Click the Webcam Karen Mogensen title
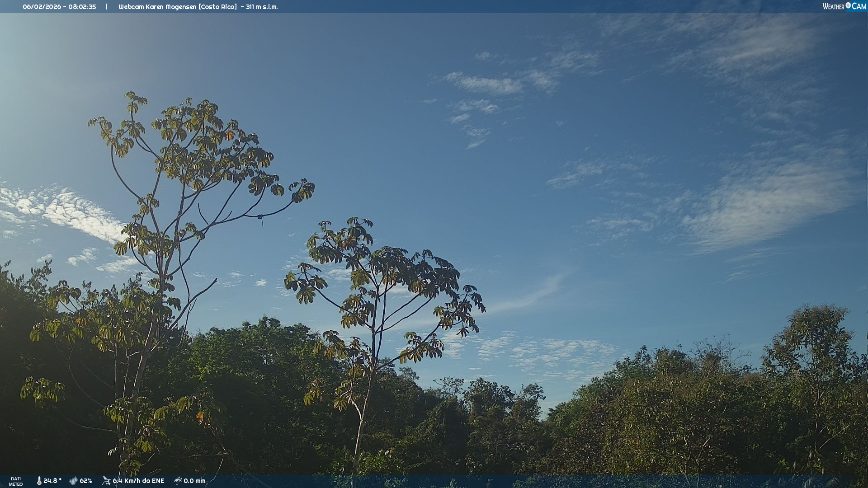 click(x=157, y=7)
